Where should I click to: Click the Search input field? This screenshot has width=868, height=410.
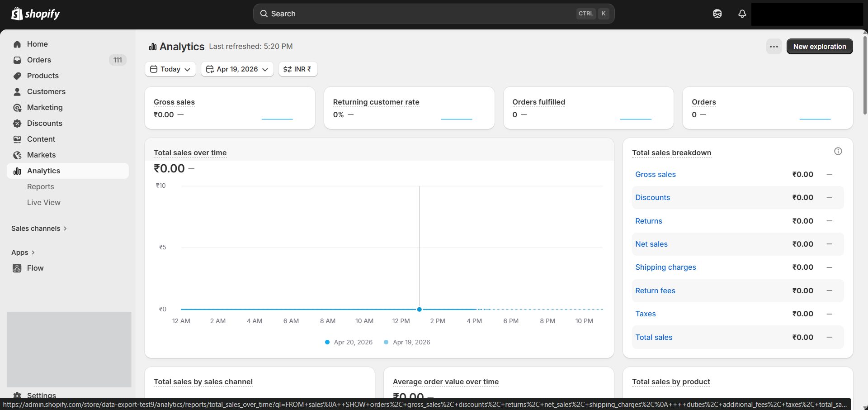434,14
